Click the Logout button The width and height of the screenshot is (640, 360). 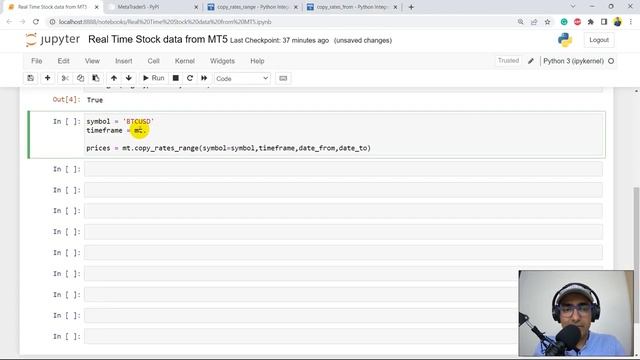point(599,40)
